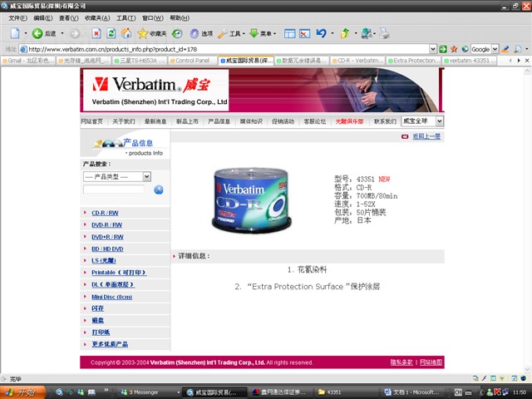
Task: Switch to the Gmail browser tab
Action: (x=28, y=61)
